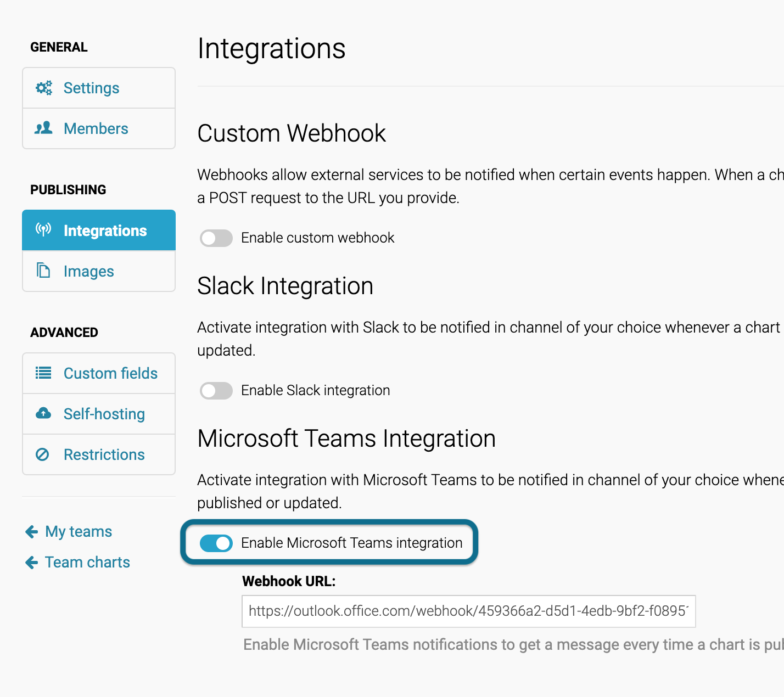Click the list icon beside Custom fields
This screenshot has height=697, width=784.
pos(43,373)
